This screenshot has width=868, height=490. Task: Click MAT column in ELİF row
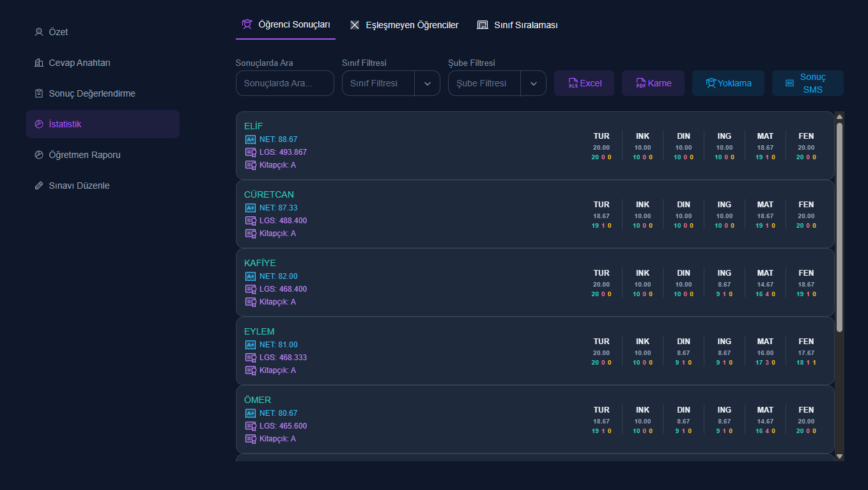765,146
